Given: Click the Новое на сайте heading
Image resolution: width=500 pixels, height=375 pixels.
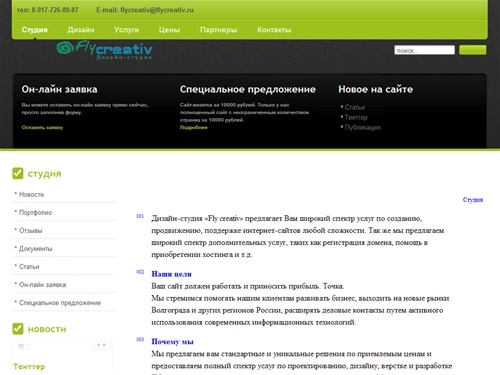Looking at the screenshot, I should [x=376, y=89].
